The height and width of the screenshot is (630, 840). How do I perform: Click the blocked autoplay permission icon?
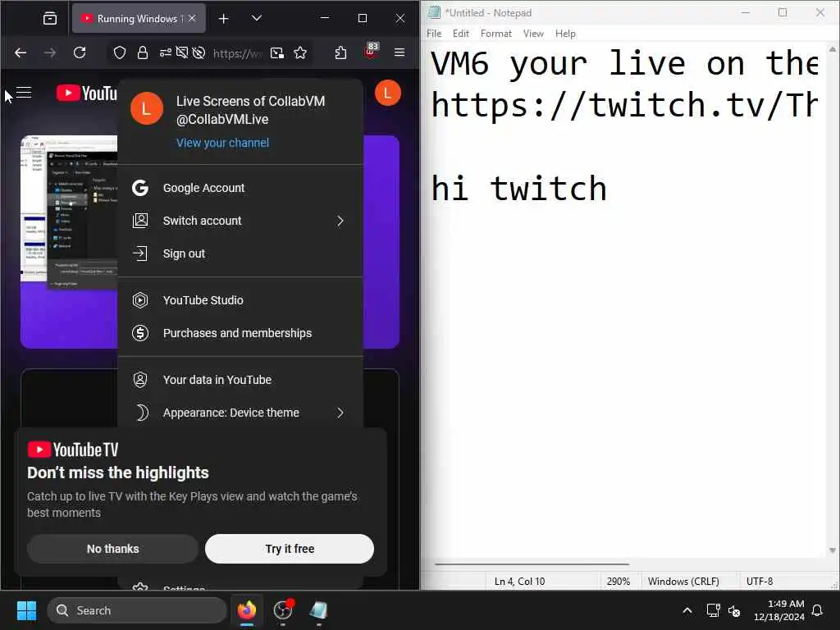pyautogui.click(x=199, y=52)
